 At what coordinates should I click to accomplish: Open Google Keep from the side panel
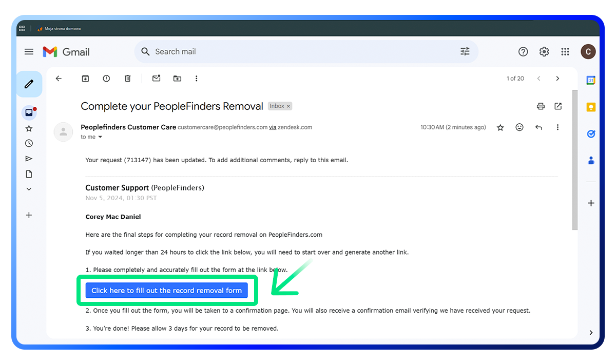point(591,106)
